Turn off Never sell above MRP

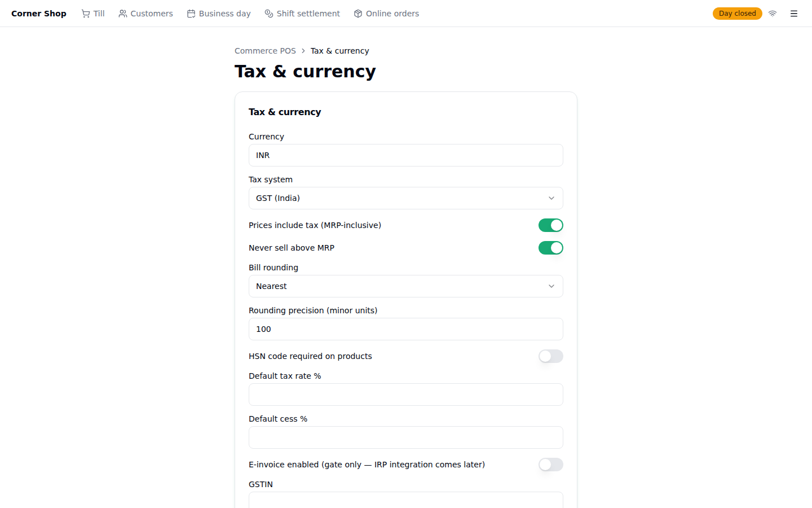(551, 248)
